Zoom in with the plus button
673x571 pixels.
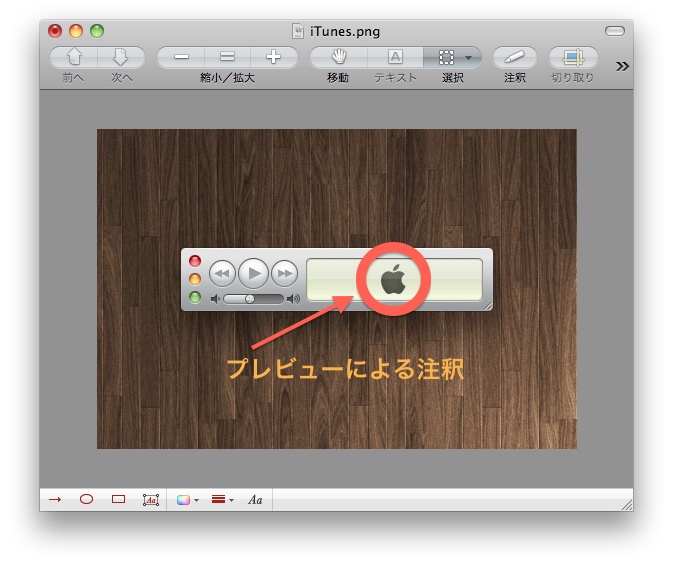(274, 57)
